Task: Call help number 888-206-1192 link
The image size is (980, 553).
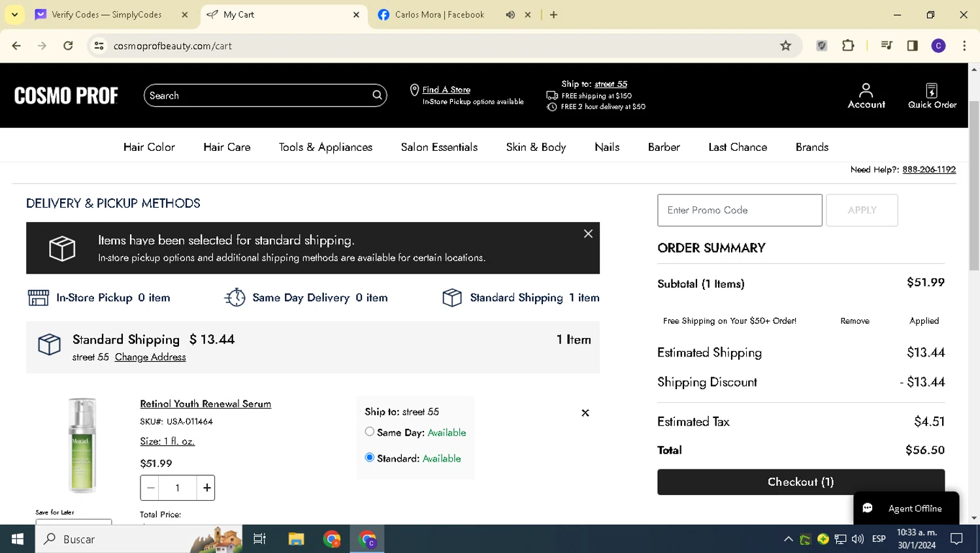Action: 929,169
